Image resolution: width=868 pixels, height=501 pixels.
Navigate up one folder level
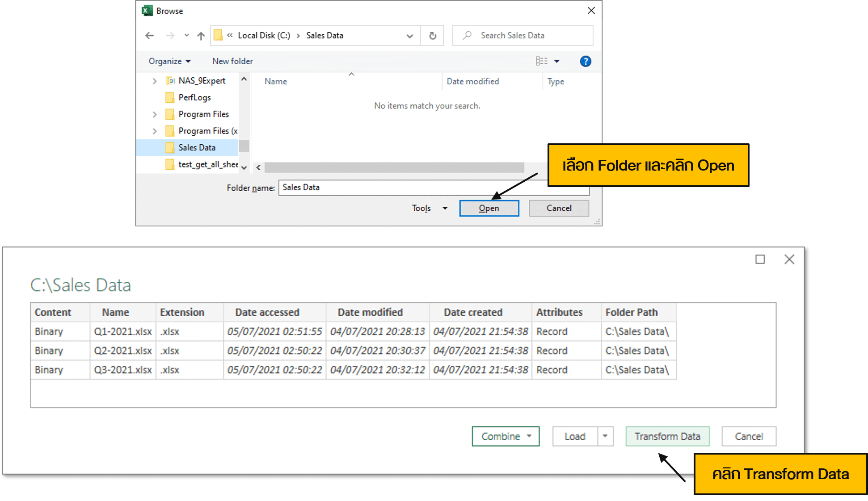click(x=201, y=35)
